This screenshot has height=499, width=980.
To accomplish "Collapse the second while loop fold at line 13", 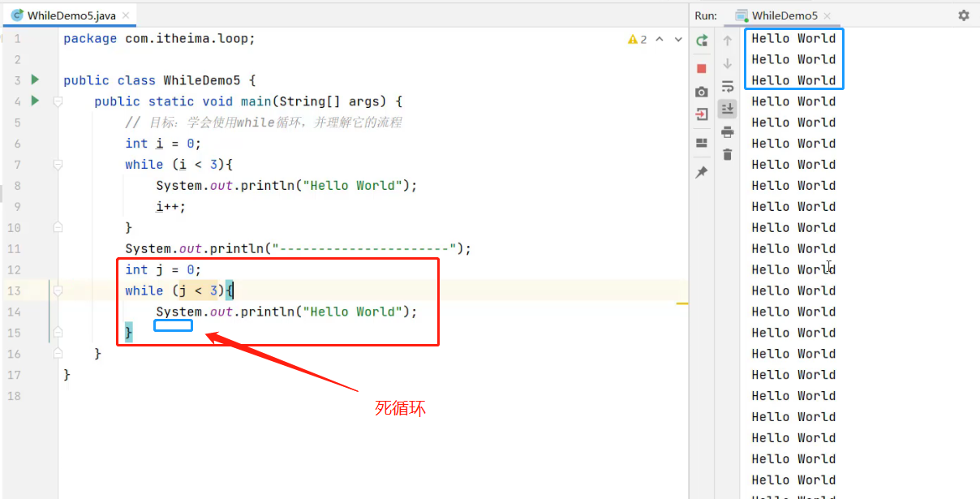I will tap(58, 290).
